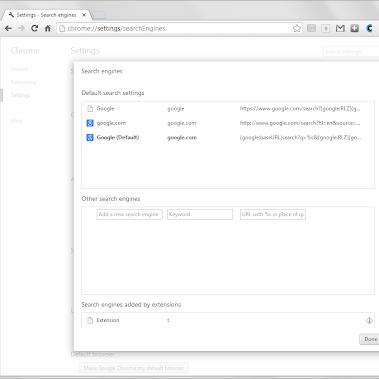Click the chrome://settings/searchEngines address bar
This screenshot has height=379, width=379.
point(179,28)
